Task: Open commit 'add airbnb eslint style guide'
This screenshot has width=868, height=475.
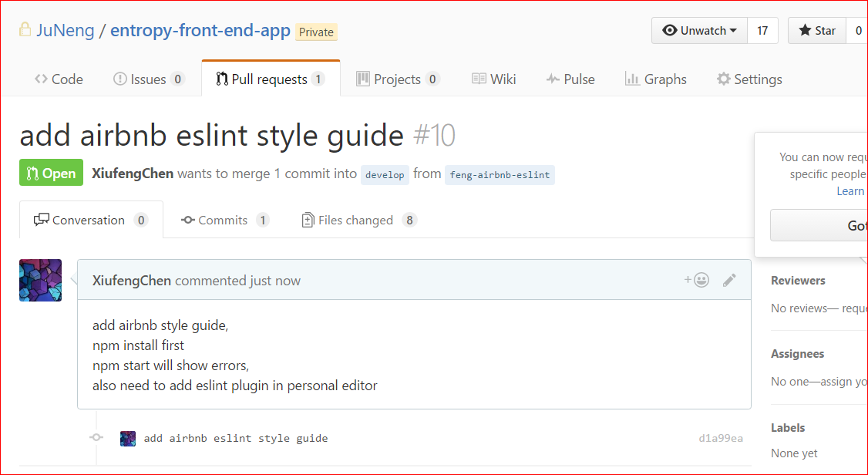Action: 236,439
